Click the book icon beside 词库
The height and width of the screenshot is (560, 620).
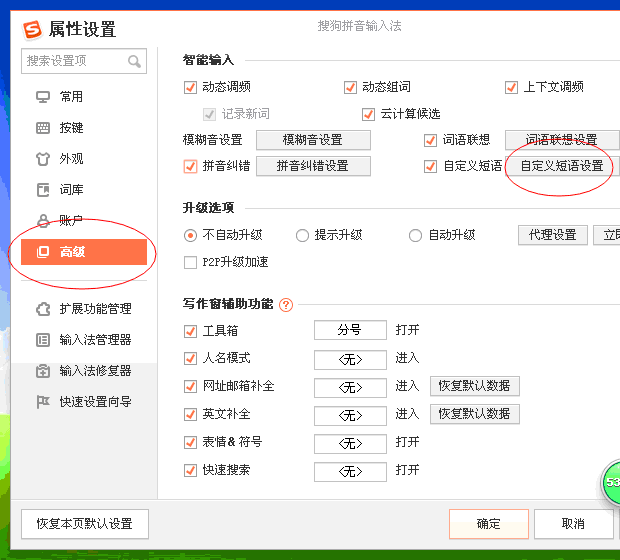pos(43,190)
